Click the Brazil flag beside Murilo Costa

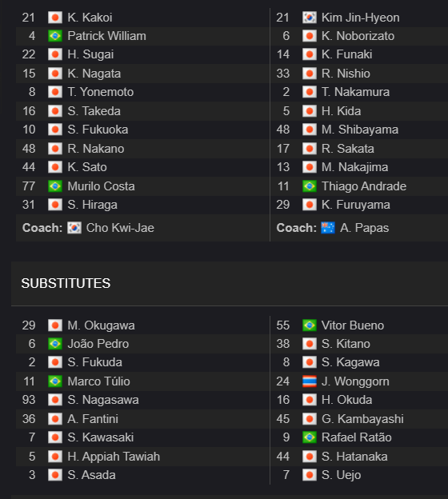pos(54,186)
